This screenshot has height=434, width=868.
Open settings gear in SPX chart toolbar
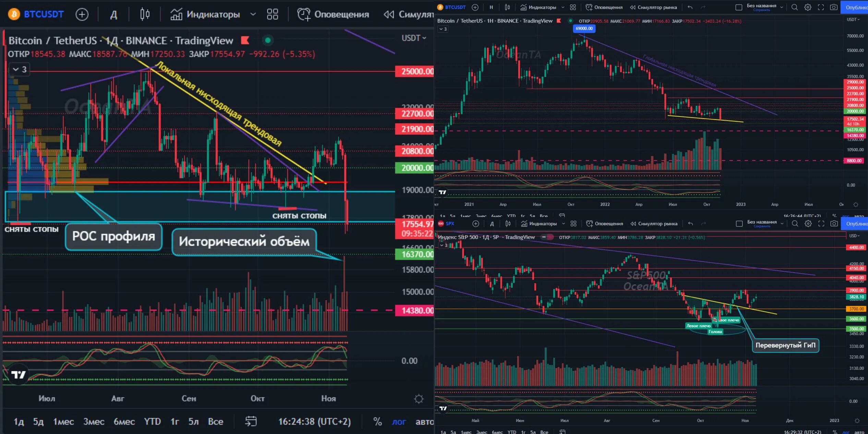pos(808,224)
